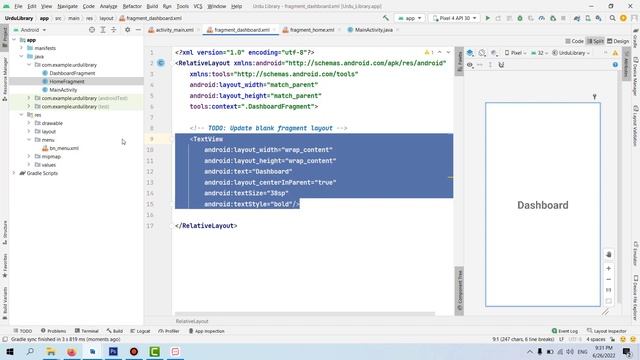This screenshot has height=360, width=640.
Task: Click the blue help icon in preview
Action: [615, 65]
